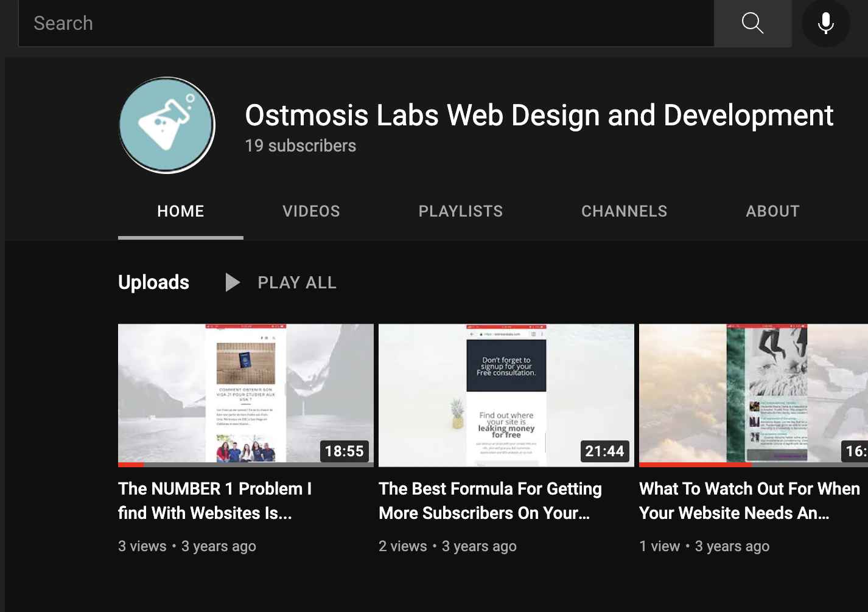
Task: Select the Home tab
Action: click(x=181, y=211)
